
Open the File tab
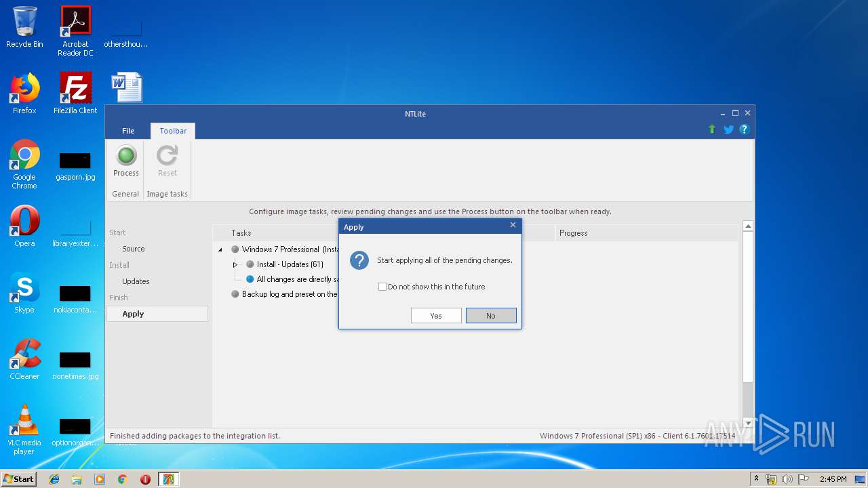[x=128, y=131]
